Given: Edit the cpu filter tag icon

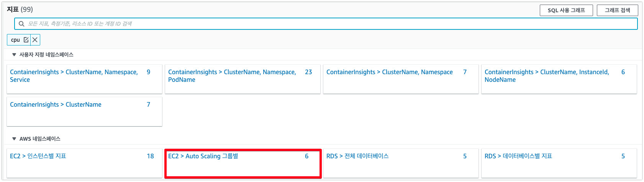Looking at the screenshot, I should pos(26,40).
